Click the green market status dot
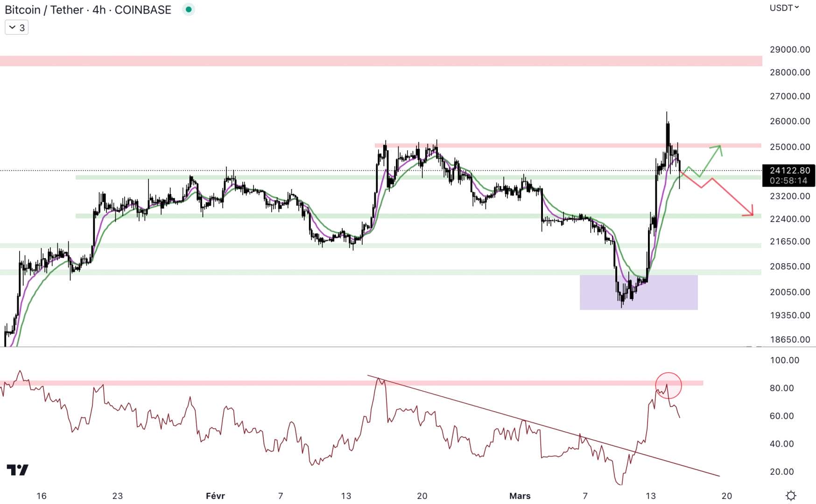The image size is (816, 504). (189, 9)
